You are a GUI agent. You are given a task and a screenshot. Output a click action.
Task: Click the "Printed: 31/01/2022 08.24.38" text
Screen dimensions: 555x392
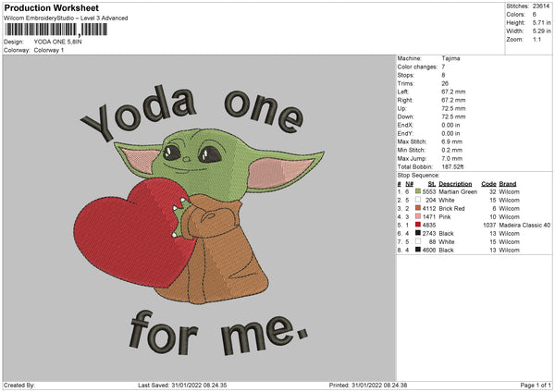[x=368, y=385]
